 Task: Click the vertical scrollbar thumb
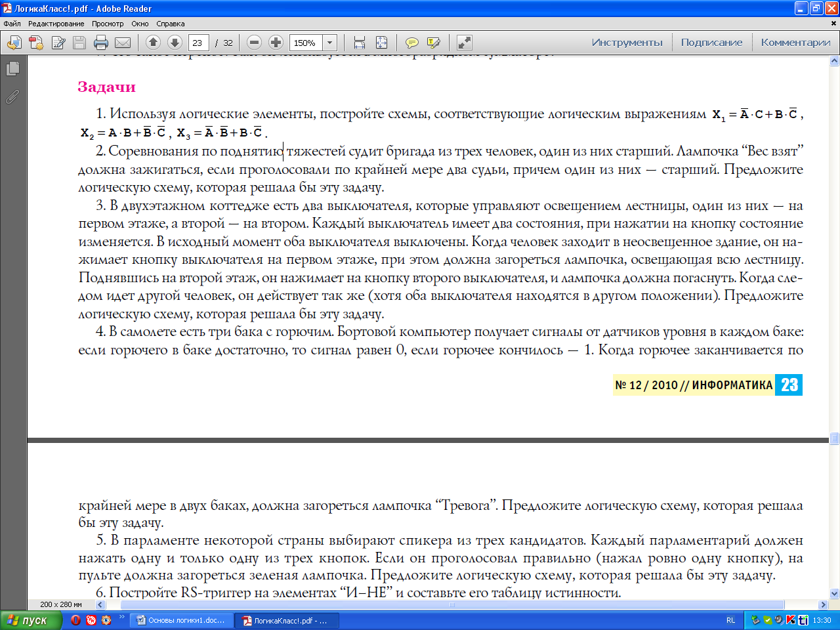(x=835, y=438)
